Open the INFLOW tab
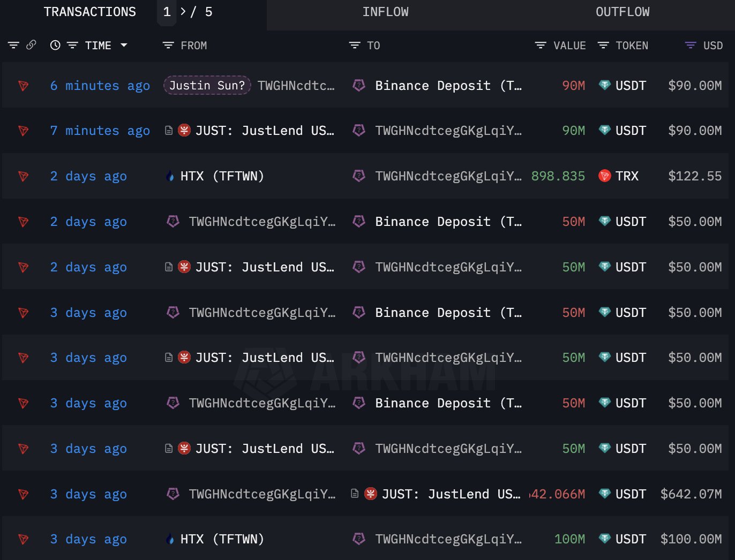 [385, 12]
